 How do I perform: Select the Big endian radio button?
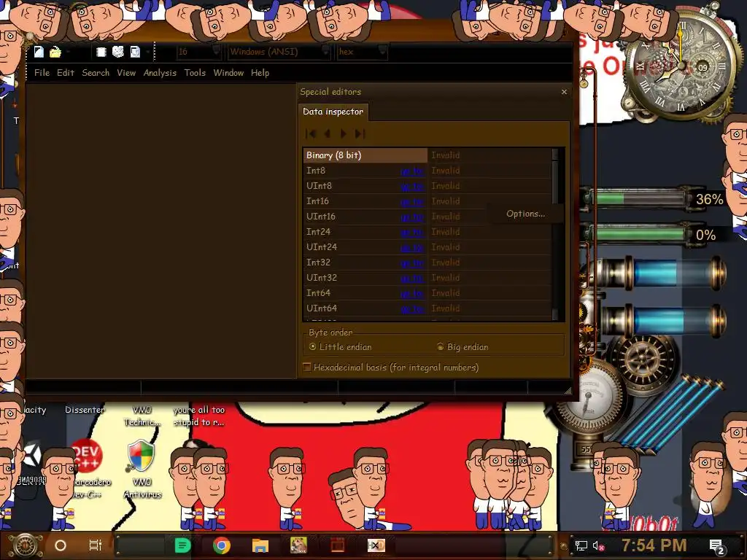(462, 346)
